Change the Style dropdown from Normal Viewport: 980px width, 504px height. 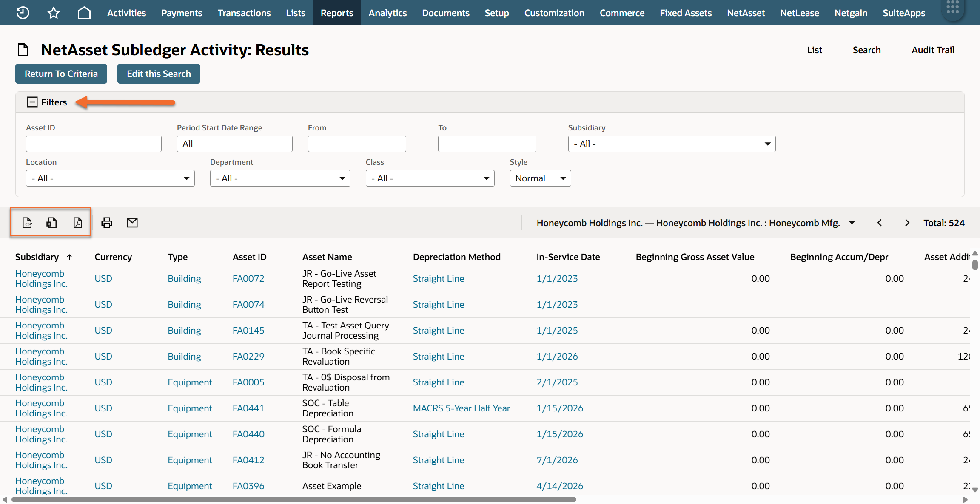[540, 178]
